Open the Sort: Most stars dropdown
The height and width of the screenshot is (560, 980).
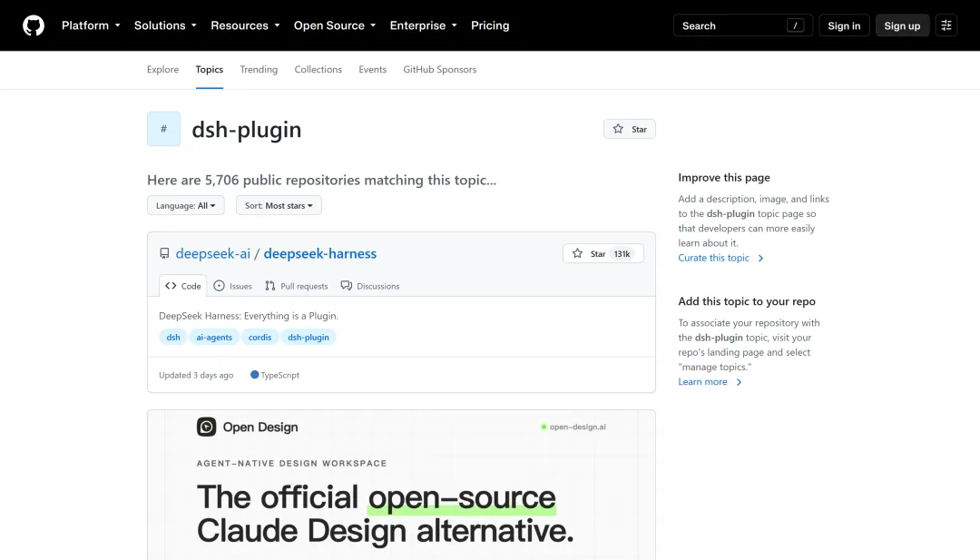[x=279, y=206]
